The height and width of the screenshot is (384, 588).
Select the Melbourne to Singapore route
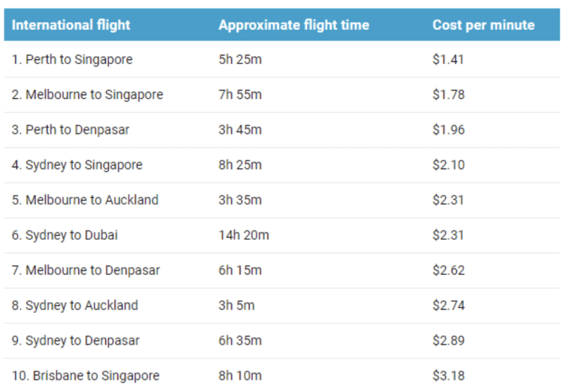coord(87,95)
